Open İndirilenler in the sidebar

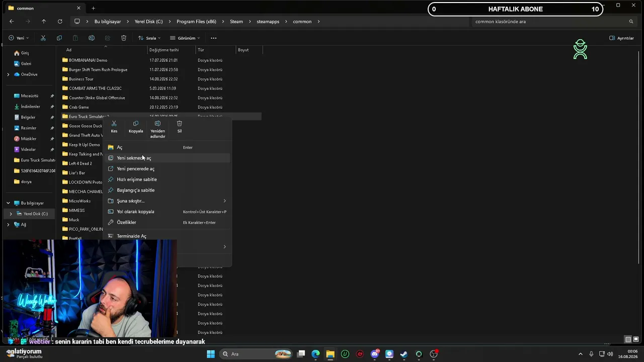(30, 107)
